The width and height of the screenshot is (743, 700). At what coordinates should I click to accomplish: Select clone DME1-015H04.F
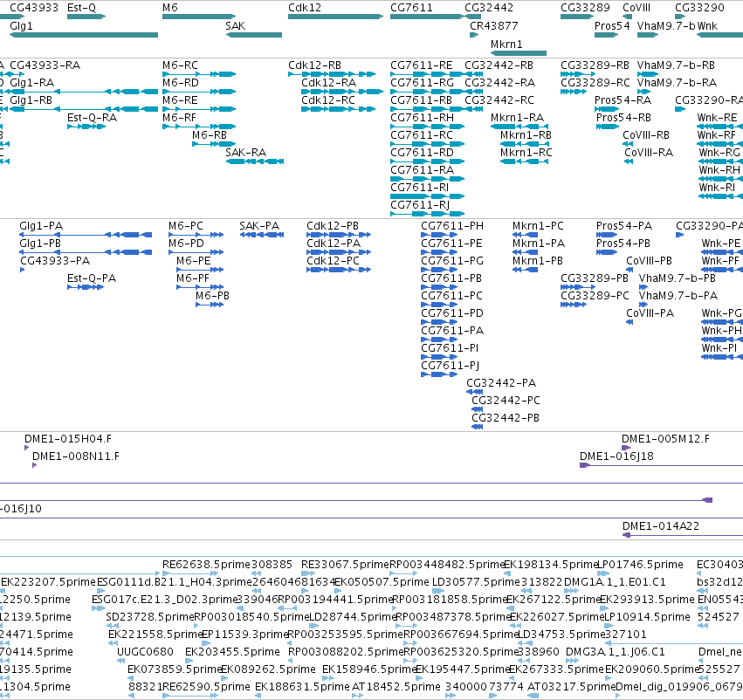coord(26,448)
